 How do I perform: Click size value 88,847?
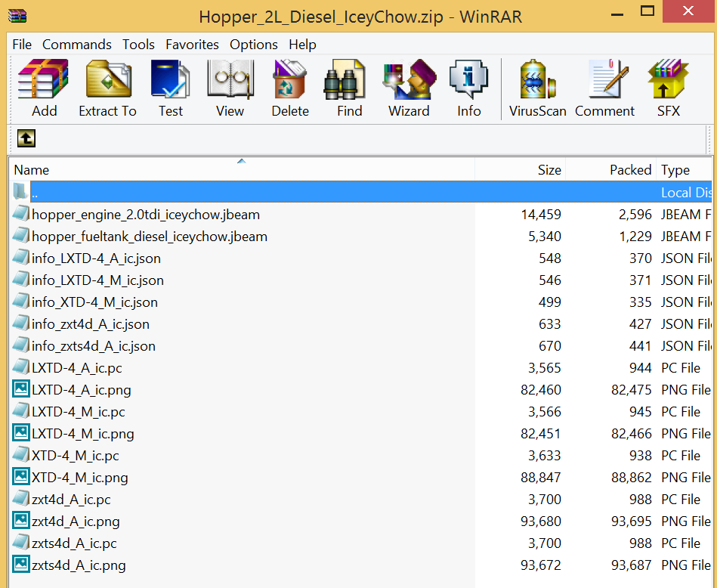click(541, 477)
